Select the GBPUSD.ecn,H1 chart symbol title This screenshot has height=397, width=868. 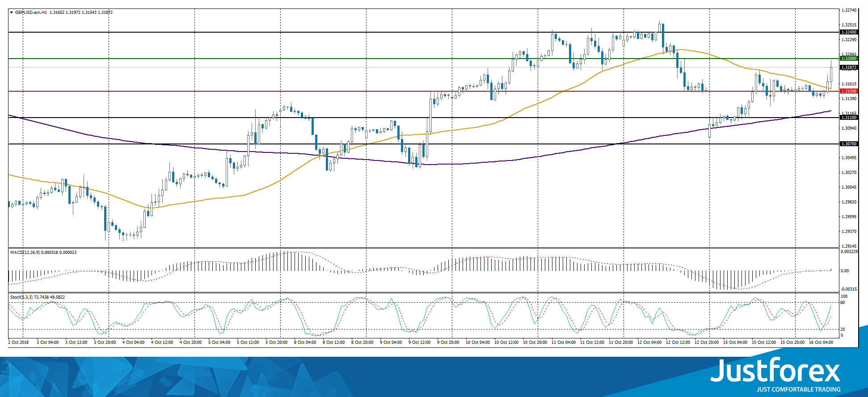point(31,13)
